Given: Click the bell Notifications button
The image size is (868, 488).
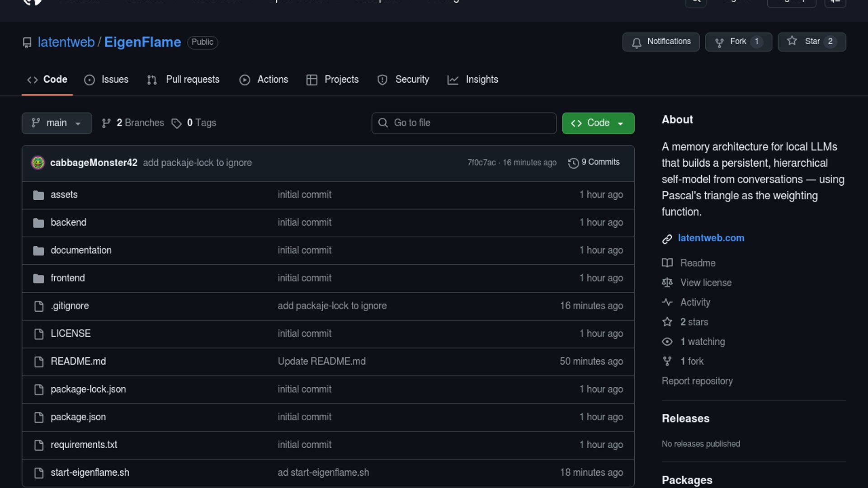Looking at the screenshot, I should click(660, 42).
